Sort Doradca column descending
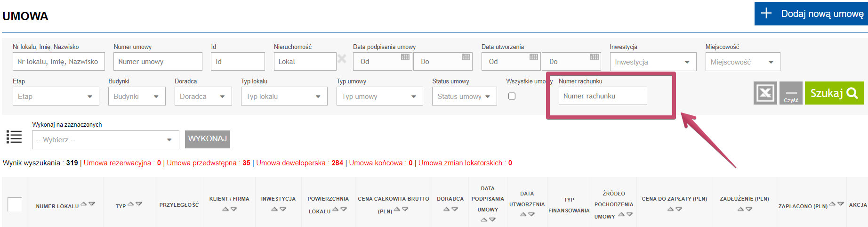Viewport: 868px width, 227px height. pyautogui.click(x=455, y=209)
